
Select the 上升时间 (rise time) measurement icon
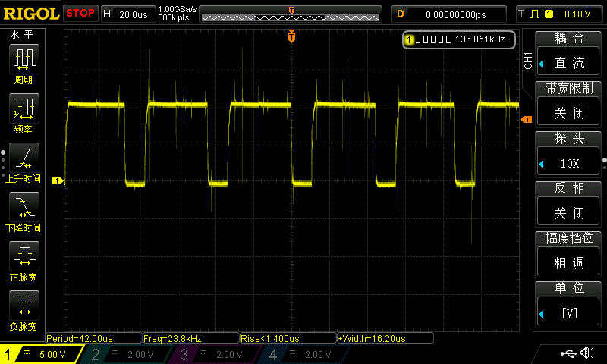tap(24, 158)
